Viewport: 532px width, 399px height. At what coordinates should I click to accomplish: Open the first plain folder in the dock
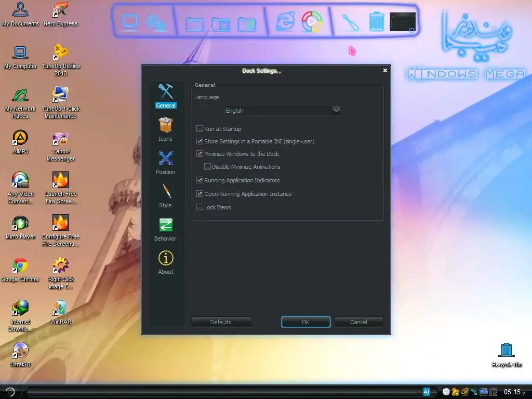click(195, 24)
